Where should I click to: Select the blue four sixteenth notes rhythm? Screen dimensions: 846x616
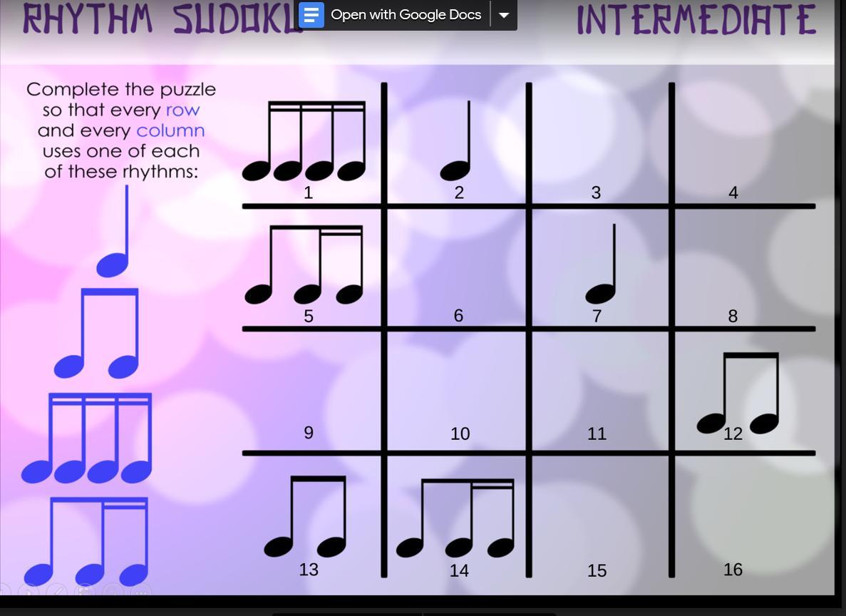point(87,438)
